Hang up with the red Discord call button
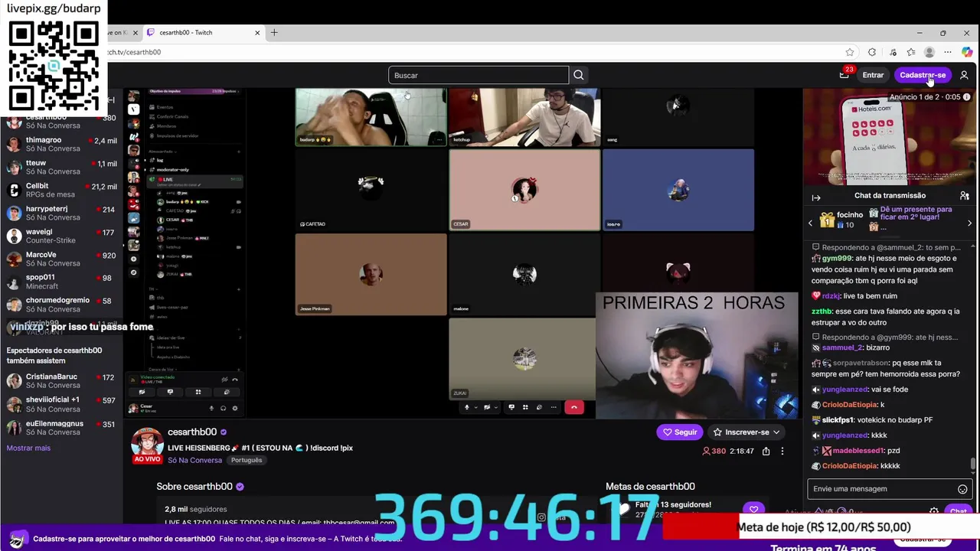Screen dimensions: 980x551 574,407
